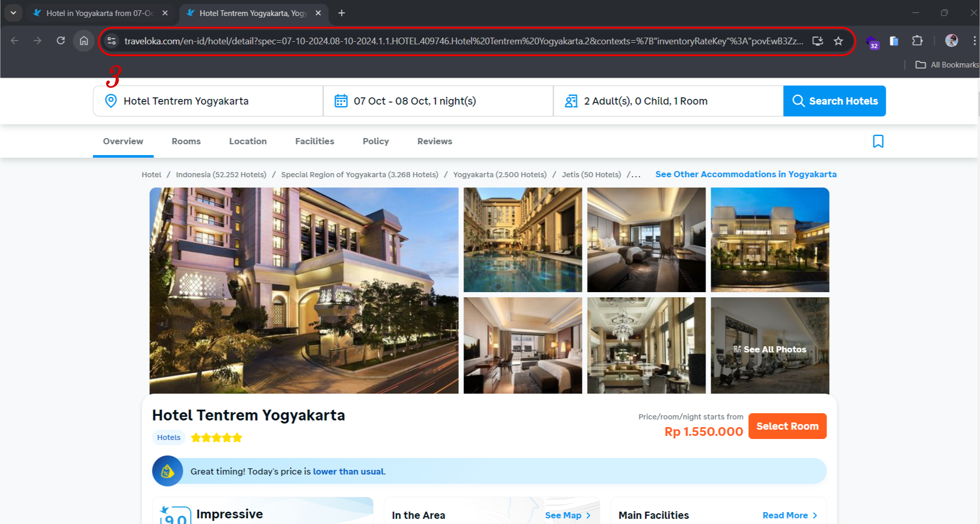Viewport: 980px width, 524px height.
Task: Click the Hotel Tentrem Yogyakarta heading
Action: point(248,415)
